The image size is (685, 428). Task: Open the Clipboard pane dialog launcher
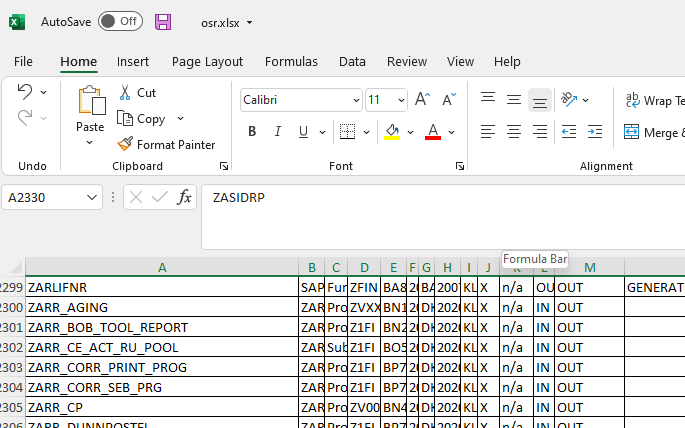(x=224, y=166)
